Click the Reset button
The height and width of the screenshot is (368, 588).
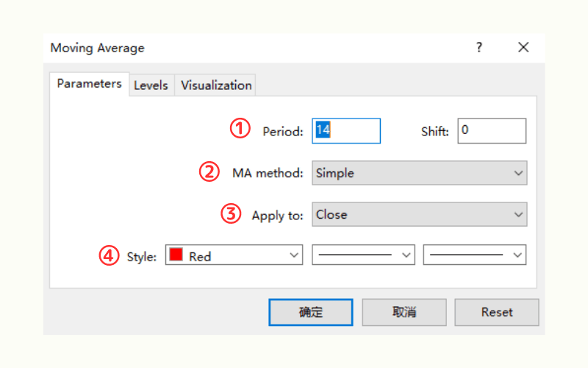[x=497, y=312]
